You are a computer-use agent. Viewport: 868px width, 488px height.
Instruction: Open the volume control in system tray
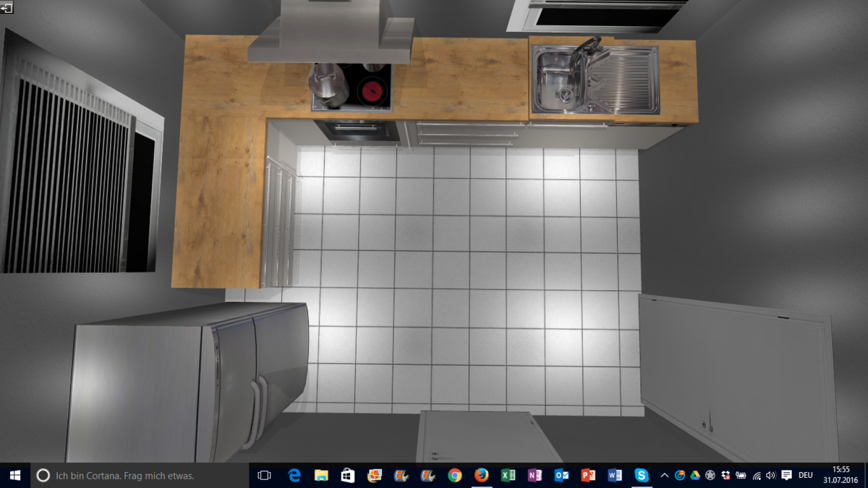pyautogui.click(x=771, y=476)
